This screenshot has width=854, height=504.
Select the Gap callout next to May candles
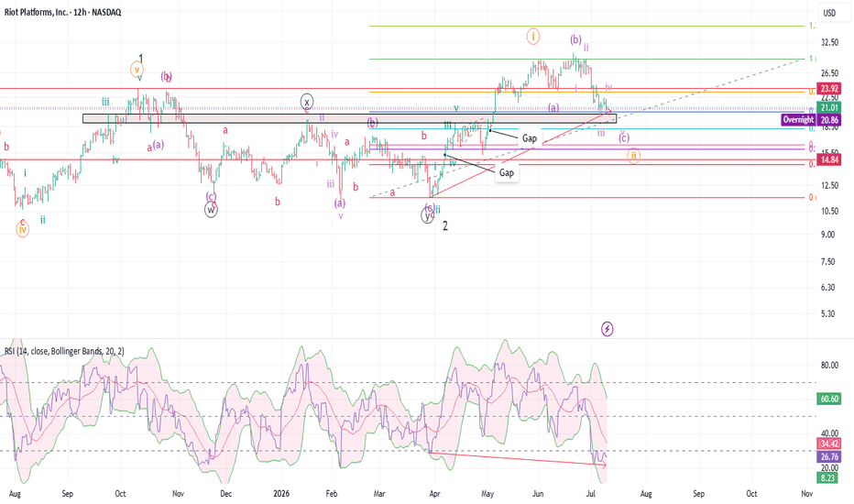(x=530, y=137)
